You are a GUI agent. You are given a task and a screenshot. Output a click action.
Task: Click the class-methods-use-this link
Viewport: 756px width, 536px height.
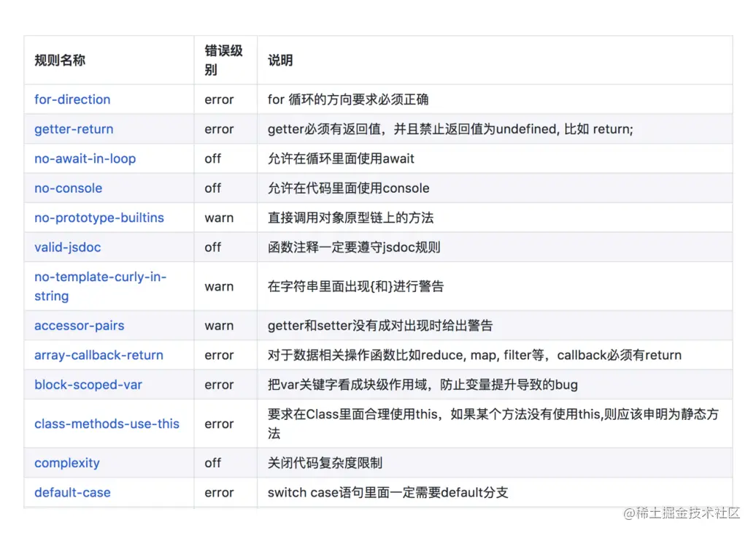(107, 424)
